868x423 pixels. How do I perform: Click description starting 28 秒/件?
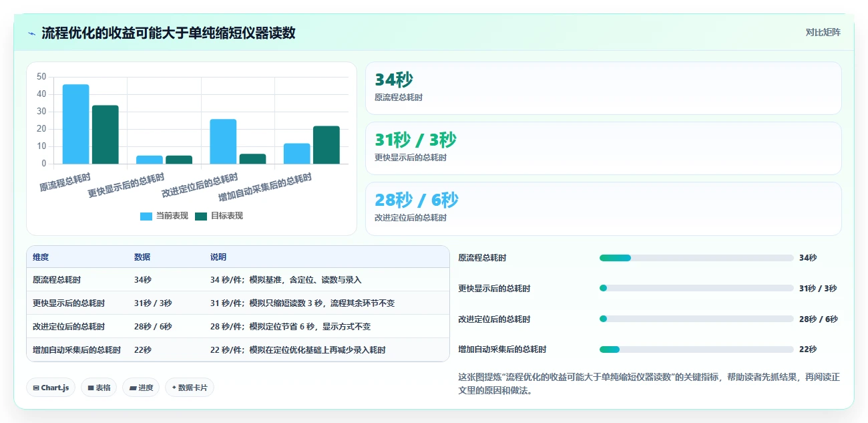[290, 327]
